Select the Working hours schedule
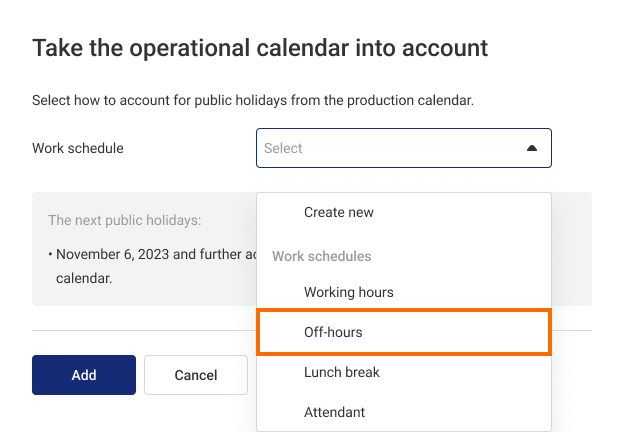624x432 pixels. (x=404, y=292)
